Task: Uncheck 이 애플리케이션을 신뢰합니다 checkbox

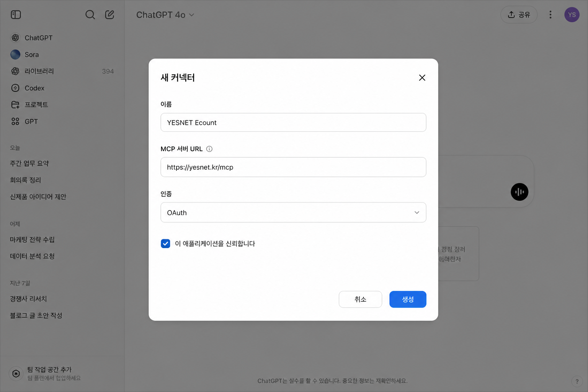Action: (165, 243)
